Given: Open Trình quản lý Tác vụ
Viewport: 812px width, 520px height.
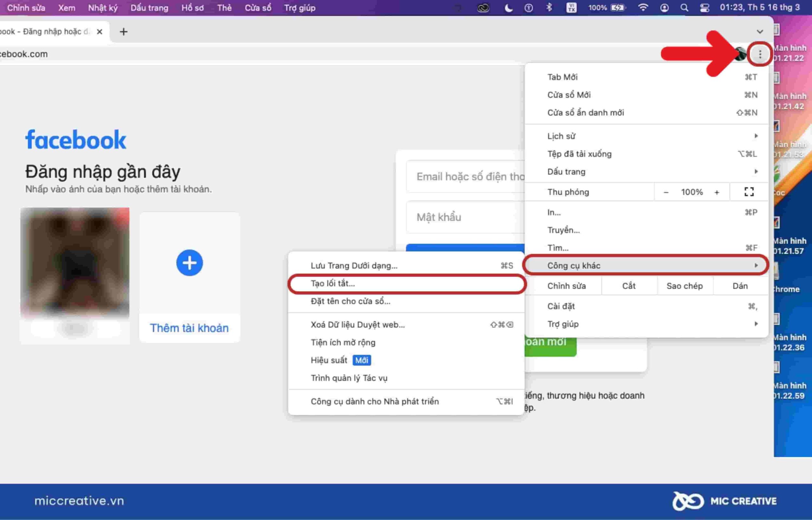Looking at the screenshot, I should pos(407,378).
